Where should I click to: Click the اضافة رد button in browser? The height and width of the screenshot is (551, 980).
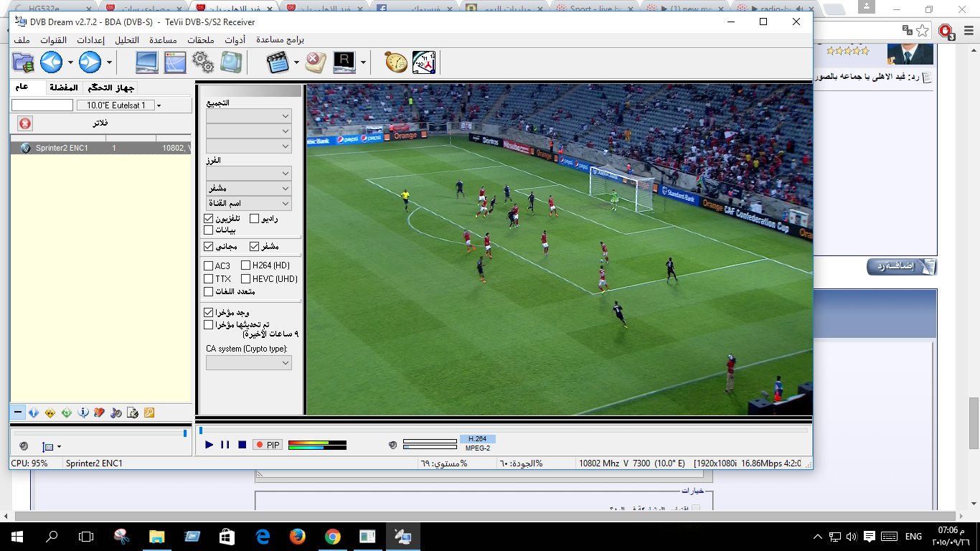(901, 267)
